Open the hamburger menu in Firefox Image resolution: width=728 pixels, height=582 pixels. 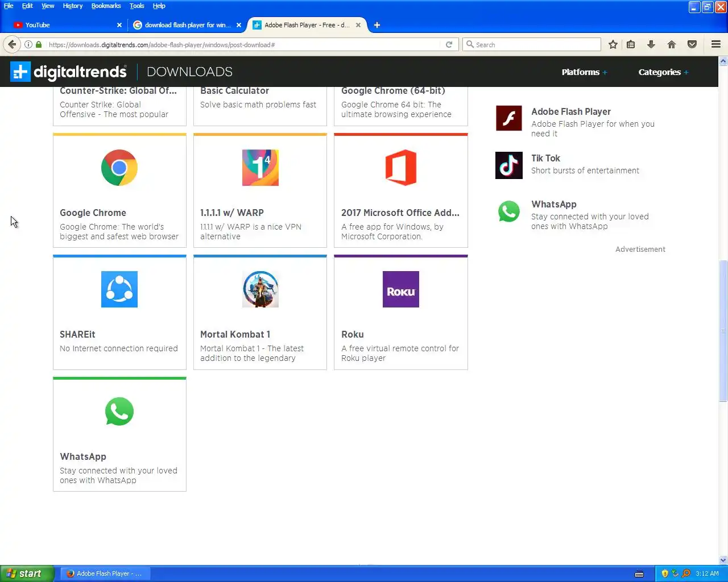tap(716, 44)
